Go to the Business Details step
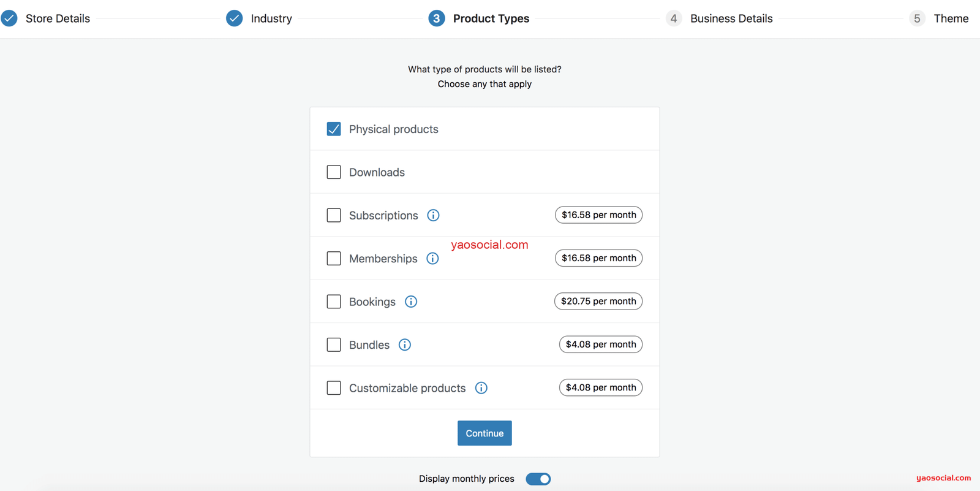The height and width of the screenshot is (491, 980). [731, 18]
